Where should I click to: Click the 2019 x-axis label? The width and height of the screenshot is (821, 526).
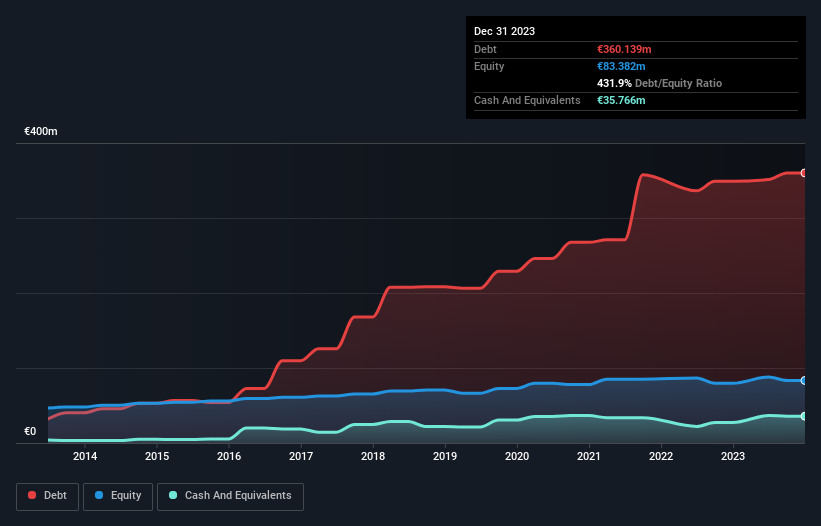pos(445,456)
